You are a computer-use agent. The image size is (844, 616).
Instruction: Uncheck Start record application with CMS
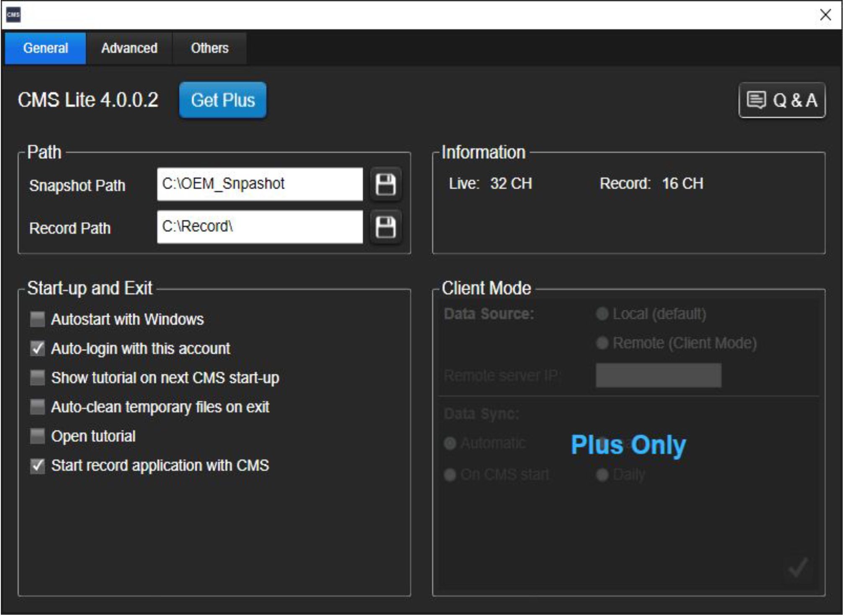(38, 465)
